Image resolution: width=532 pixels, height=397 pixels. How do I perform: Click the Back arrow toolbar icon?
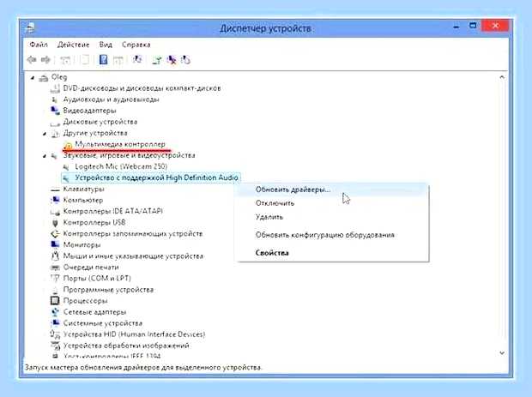32,60
